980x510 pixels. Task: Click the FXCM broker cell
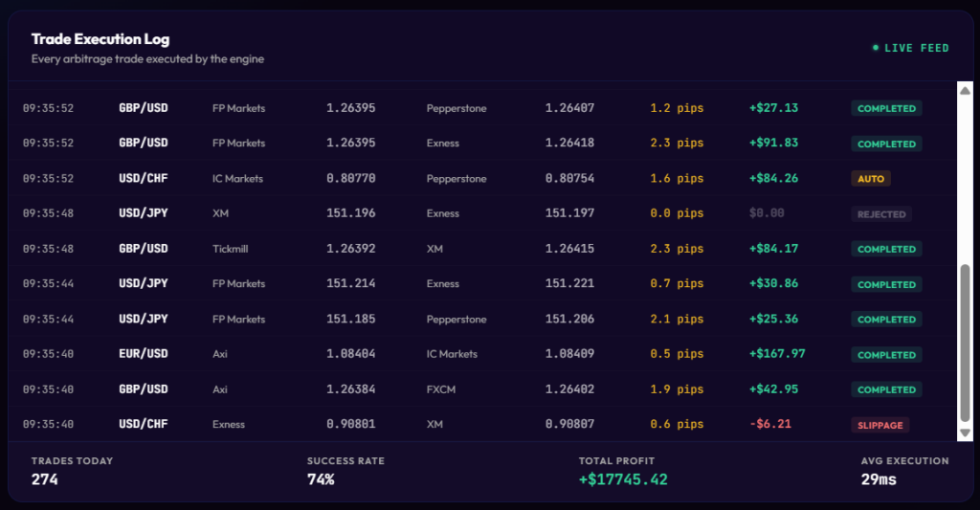tap(440, 389)
